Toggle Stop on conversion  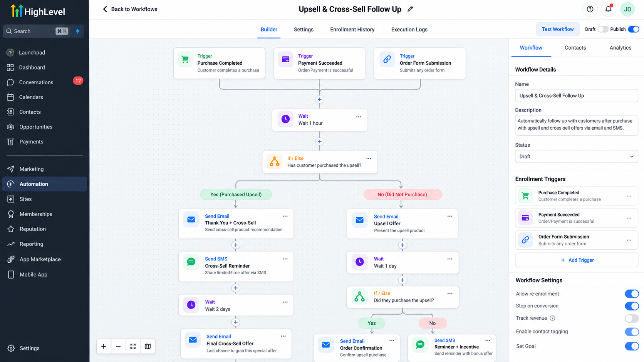tap(632, 306)
